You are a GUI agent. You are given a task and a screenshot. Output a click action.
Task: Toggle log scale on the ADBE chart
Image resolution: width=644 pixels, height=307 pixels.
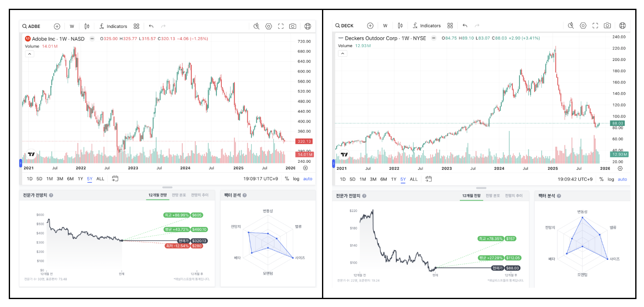click(296, 179)
